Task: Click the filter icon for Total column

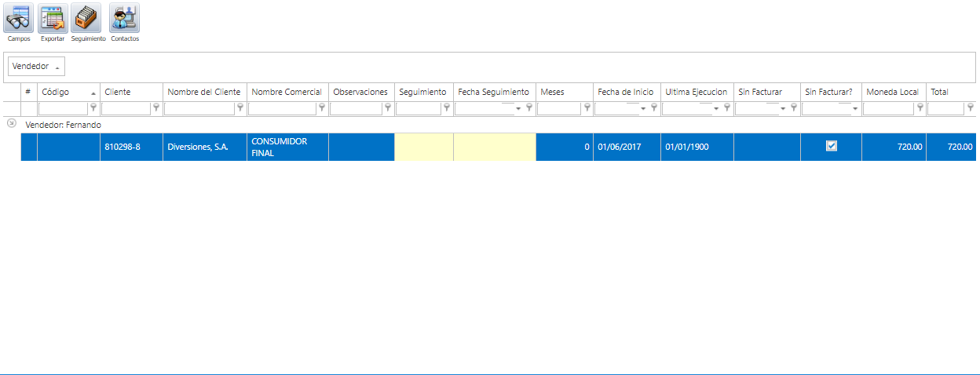Action: 971,108
